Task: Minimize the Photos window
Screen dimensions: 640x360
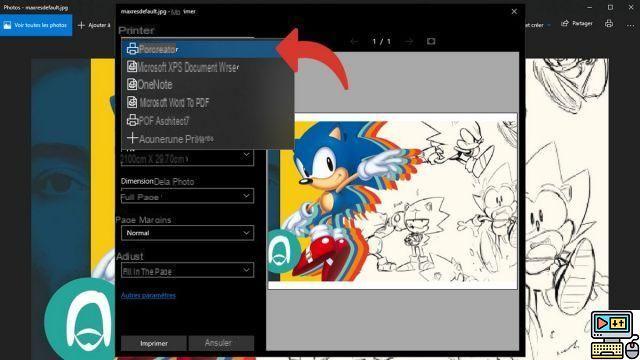Action: click(589, 7)
